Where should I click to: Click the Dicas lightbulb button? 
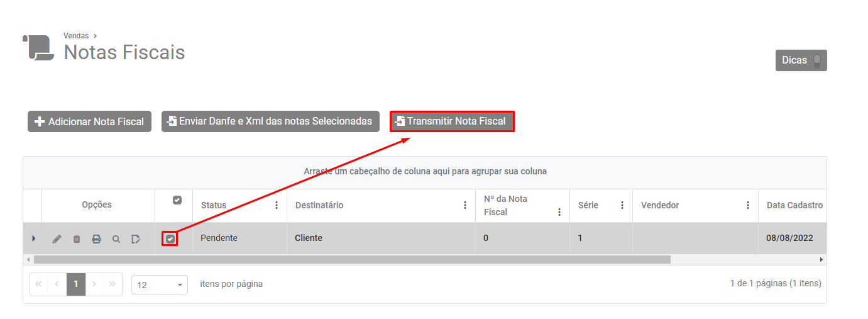801,60
